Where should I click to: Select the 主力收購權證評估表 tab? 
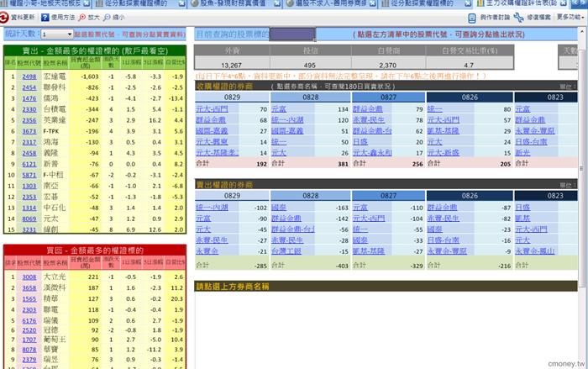point(522,3)
